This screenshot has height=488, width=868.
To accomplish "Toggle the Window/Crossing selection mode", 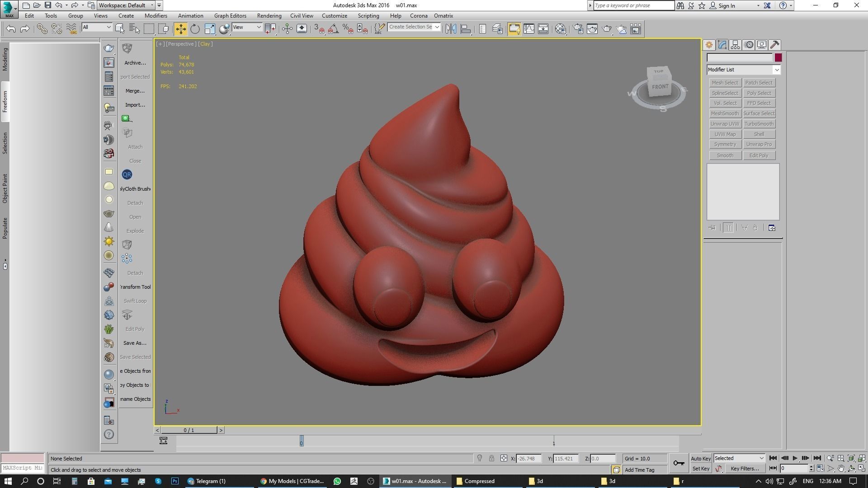I will (x=164, y=29).
